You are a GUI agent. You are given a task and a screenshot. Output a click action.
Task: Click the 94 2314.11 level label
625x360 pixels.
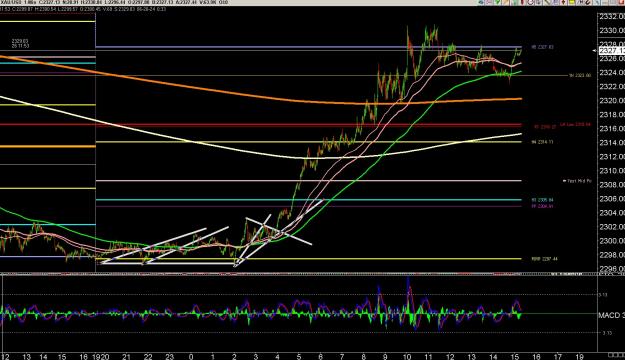[x=542, y=142]
